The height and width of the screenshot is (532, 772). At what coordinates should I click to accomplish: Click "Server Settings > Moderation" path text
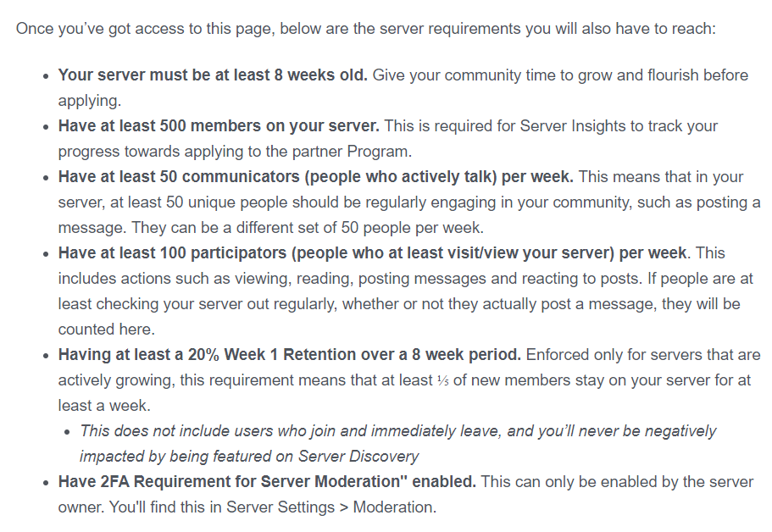tap(330, 507)
